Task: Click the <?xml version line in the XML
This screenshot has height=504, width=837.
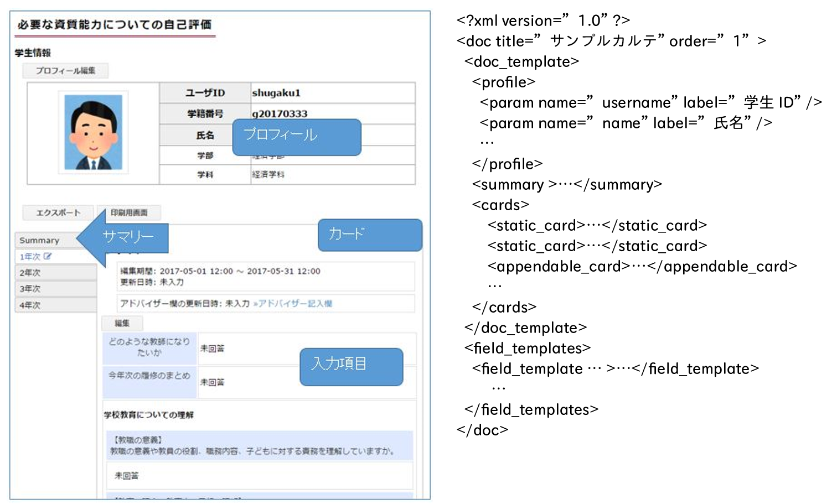Action: click(543, 21)
